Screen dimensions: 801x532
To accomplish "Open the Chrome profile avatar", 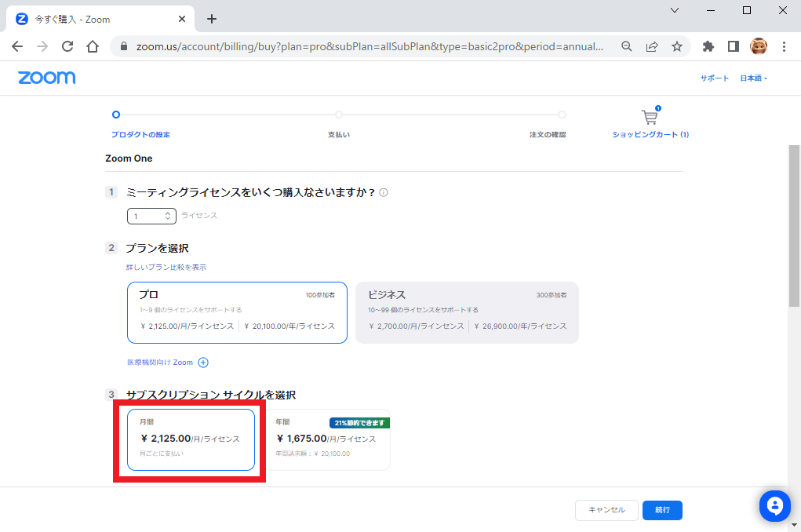I will click(x=759, y=46).
